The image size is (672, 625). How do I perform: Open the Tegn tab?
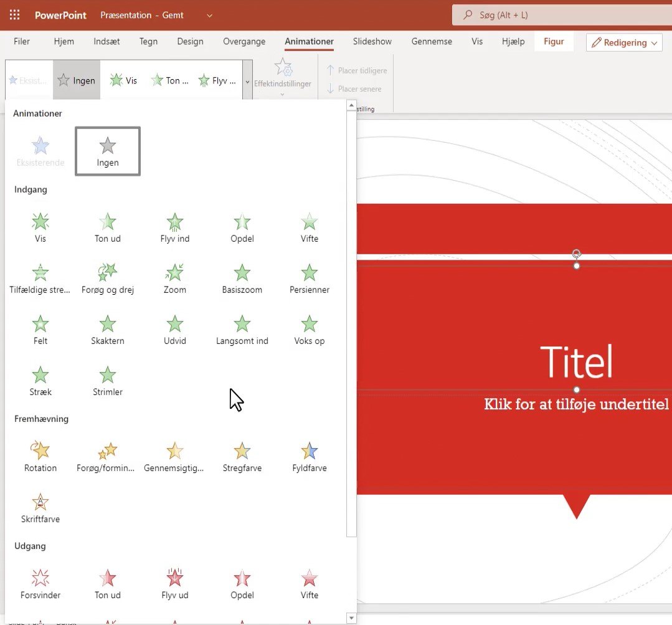(148, 41)
